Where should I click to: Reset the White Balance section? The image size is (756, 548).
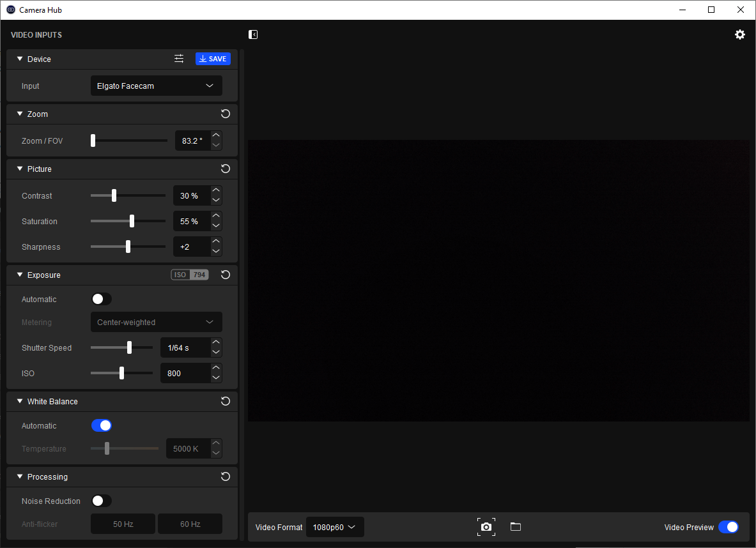[x=225, y=402]
